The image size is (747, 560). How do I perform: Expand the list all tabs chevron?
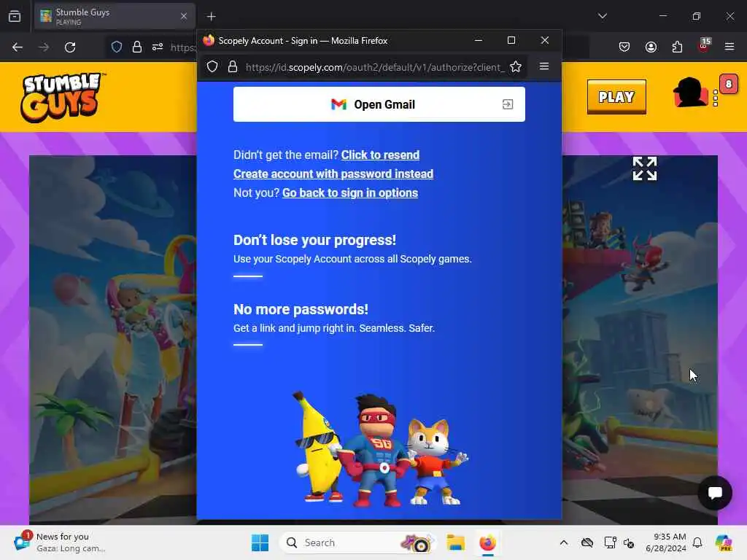602,16
